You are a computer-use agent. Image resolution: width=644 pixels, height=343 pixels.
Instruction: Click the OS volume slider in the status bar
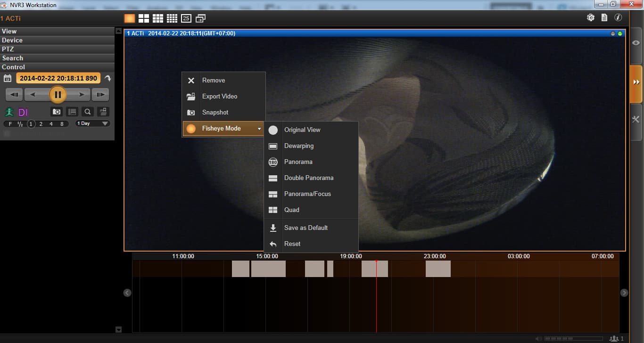pos(573,339)
